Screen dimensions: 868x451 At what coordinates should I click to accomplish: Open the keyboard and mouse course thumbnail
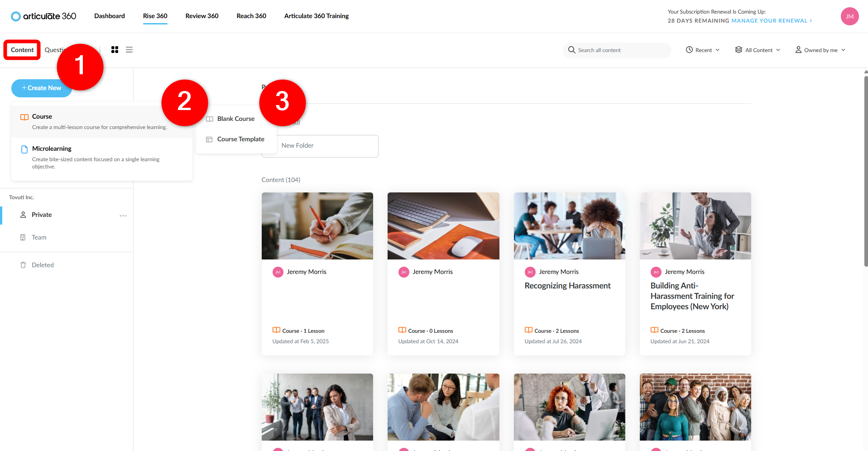(x=443, y=226)
